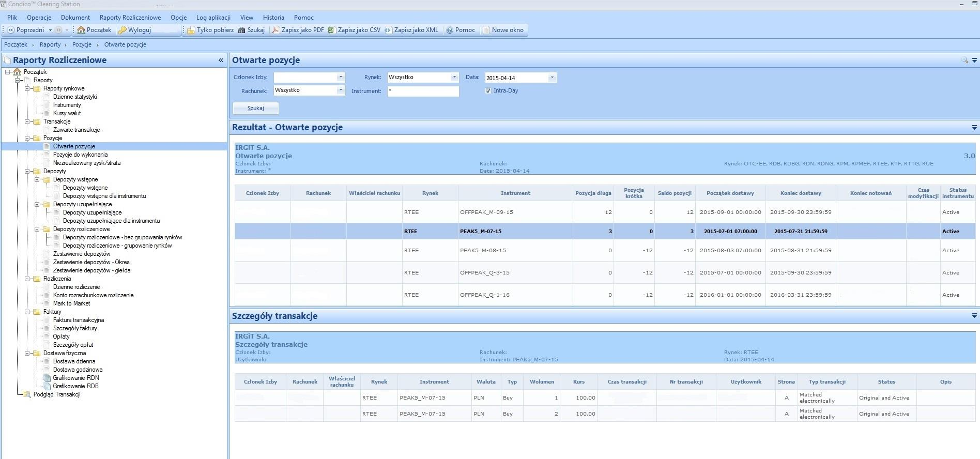Open the Członek Izby dropdown
The height and width of the screenshot is (459, 980).
[340, 77]
